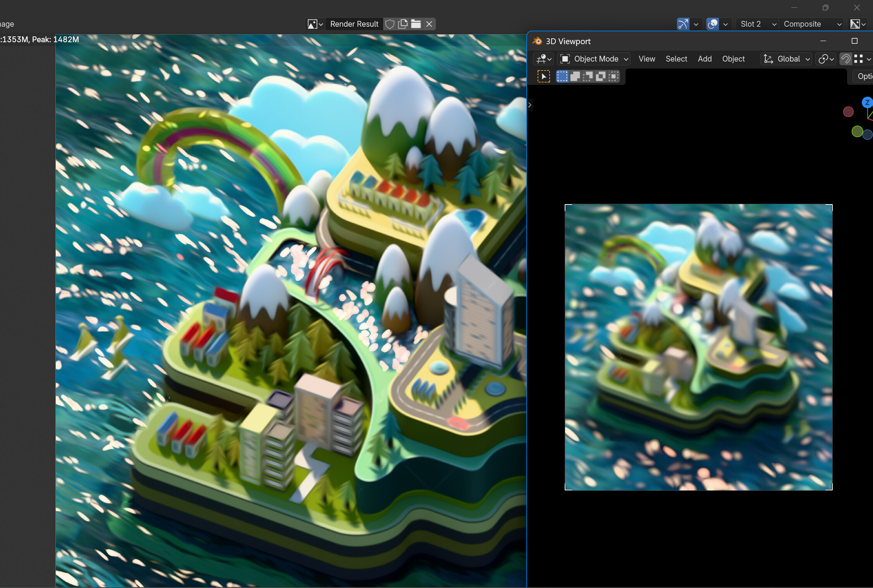Click the camera view render preview in 3D Viewport
Screen dimensions: 873x588
(x=698, y=347)
